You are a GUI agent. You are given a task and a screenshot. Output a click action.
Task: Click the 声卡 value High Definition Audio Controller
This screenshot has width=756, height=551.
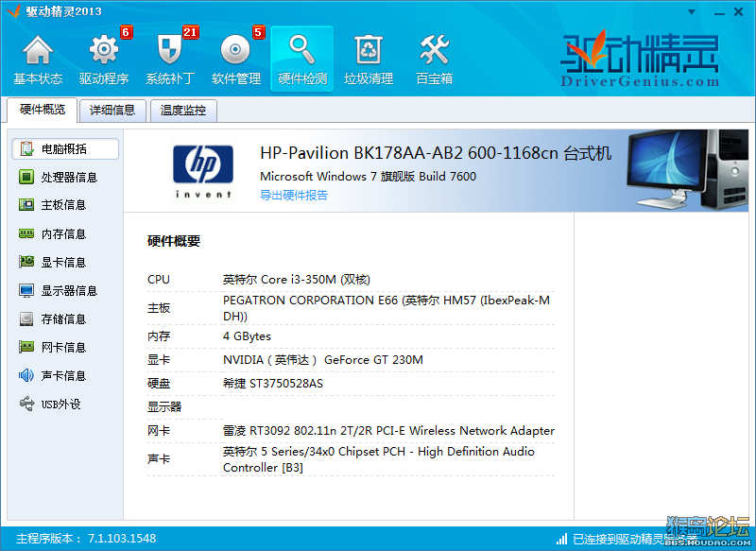point(379,459)
